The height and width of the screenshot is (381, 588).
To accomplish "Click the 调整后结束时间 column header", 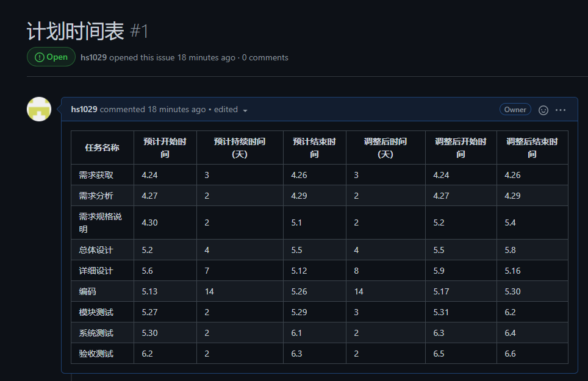I will (x=532, y=148).
